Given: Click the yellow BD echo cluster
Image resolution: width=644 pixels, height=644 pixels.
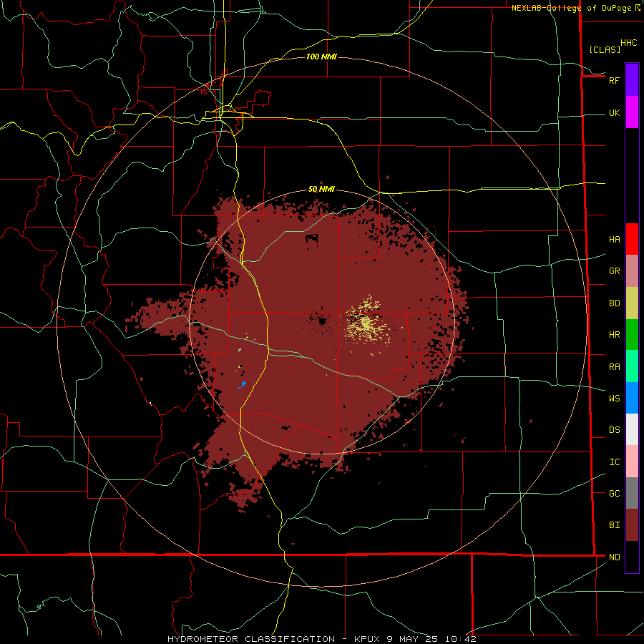Looking at the screenshot, I should point(366,321).
